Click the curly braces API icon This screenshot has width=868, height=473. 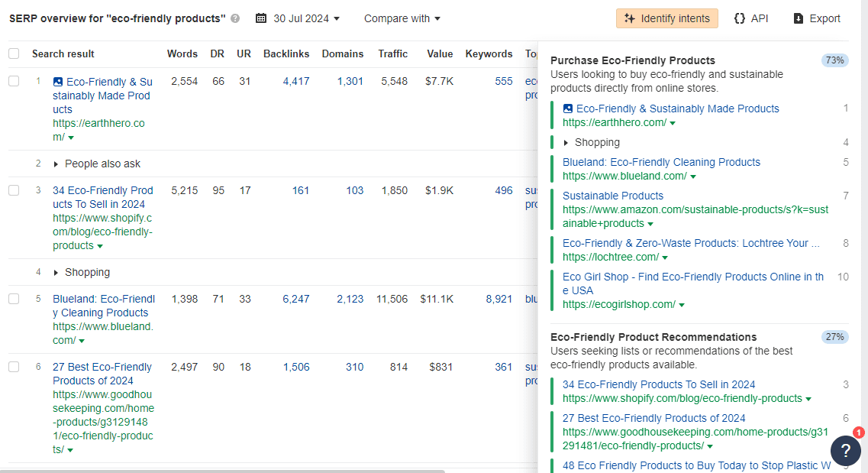coord(740,18)
